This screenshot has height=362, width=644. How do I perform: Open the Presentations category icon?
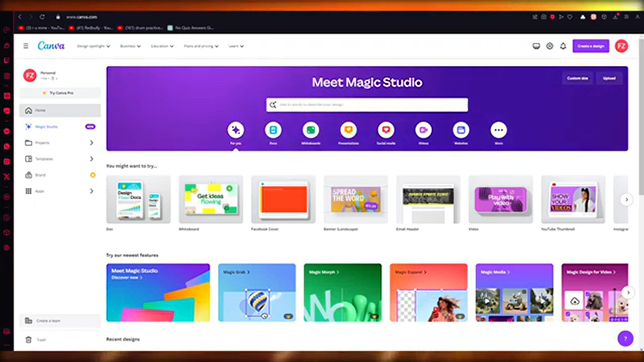pyautogui.click(x=348, y=130)
